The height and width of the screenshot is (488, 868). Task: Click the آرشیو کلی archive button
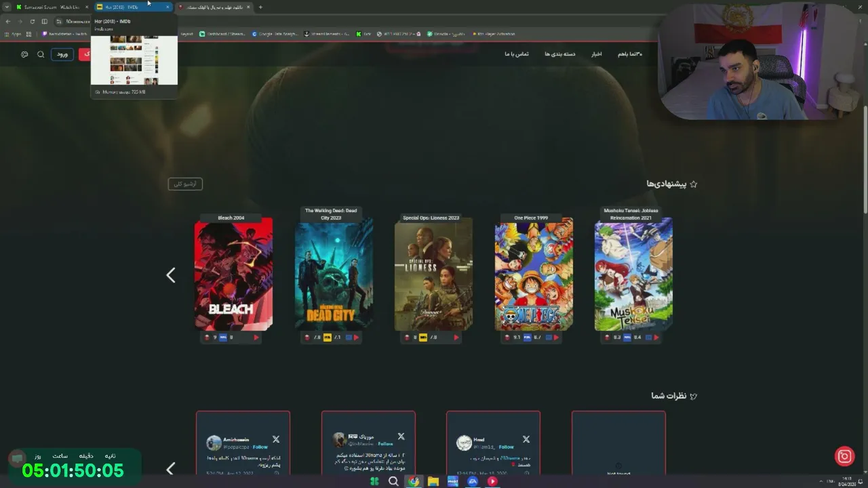[x=185, y=184]
